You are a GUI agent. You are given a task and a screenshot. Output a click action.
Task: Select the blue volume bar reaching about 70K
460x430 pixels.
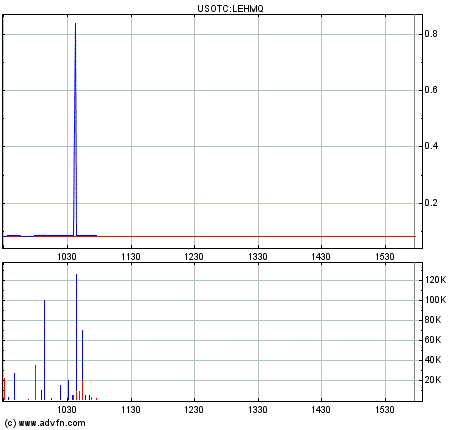click(82, 355)
